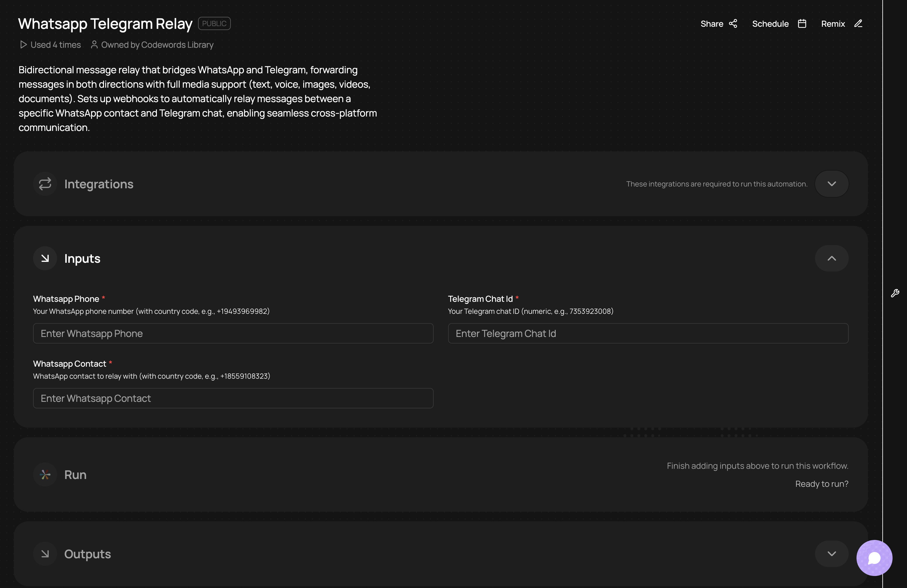Collapse the Inputs section chevron
907x588 pixels.
(x=832, y=259)
